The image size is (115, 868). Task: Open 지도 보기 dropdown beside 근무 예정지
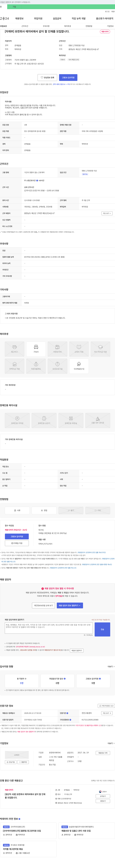tap(107, 213)
